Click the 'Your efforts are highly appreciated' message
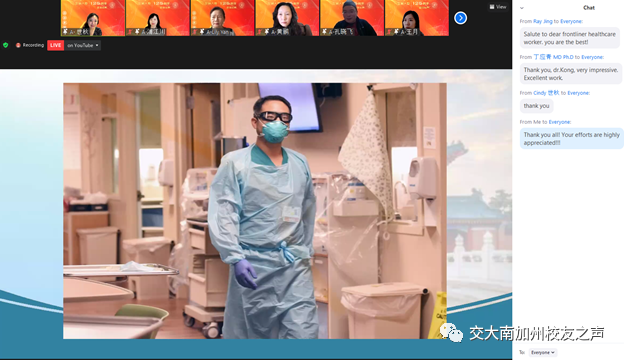The width and height of the screenshot is (624, 360). tap(571, 138)
